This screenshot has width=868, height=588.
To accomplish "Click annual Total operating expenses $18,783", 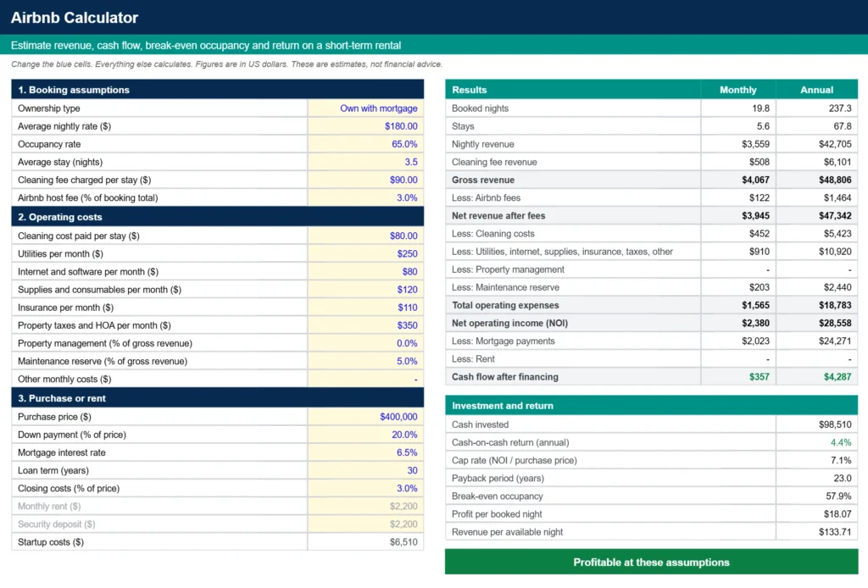I will tap(816, 305).
